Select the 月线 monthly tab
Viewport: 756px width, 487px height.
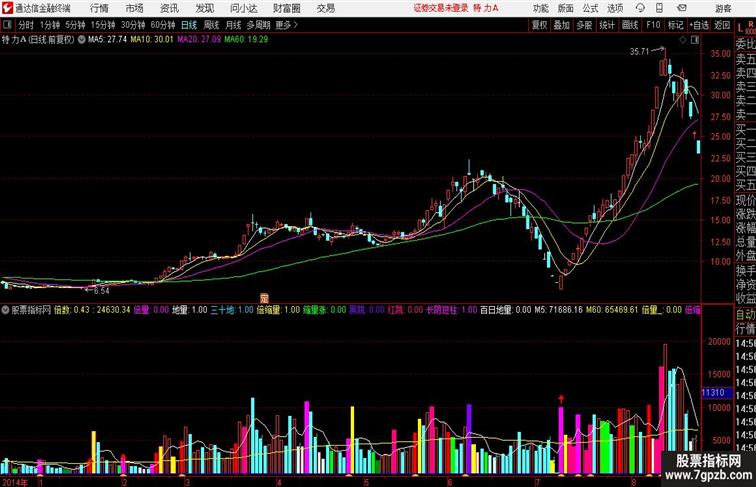(233, 25)
